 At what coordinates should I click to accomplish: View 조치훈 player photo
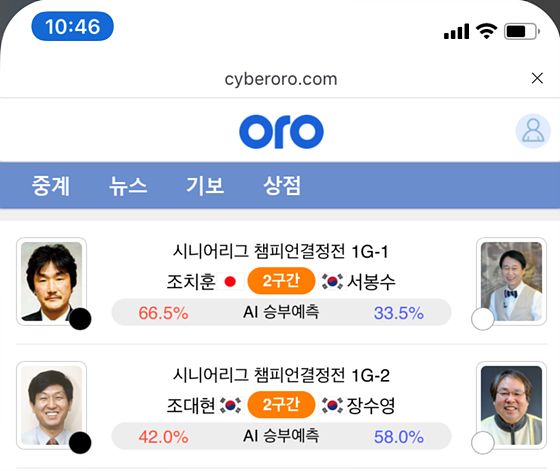(x=51, y=281)
